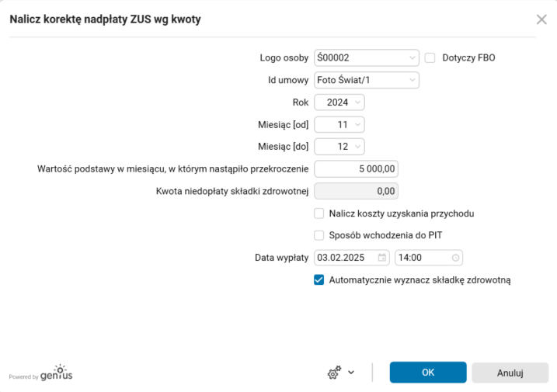Open the calendar picker for Data wypłaty
This screenshot has width=557, height=392.
(381, 258)
